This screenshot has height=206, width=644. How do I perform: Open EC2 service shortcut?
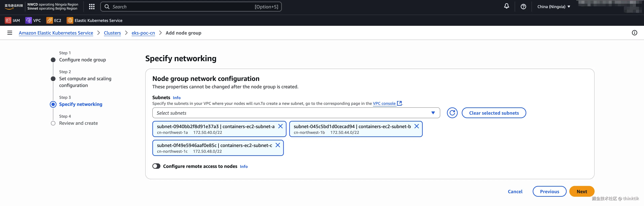click(54, 21)
